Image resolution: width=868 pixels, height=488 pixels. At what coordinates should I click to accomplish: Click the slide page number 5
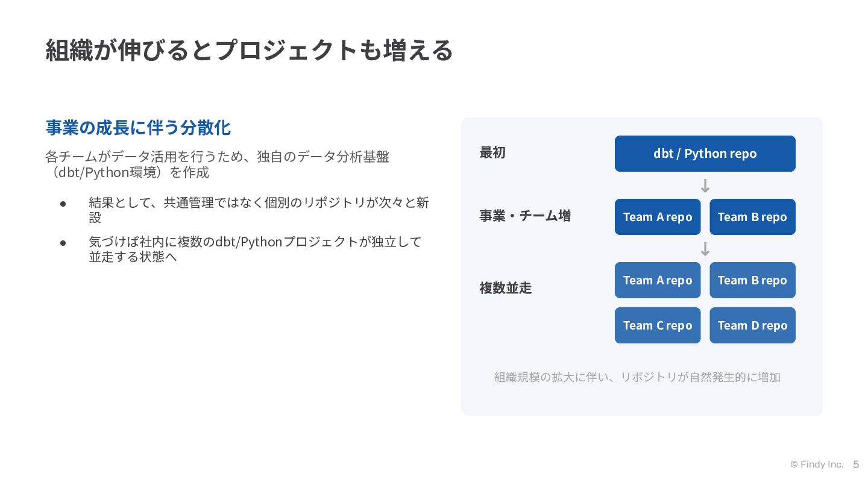click(856, 465)
